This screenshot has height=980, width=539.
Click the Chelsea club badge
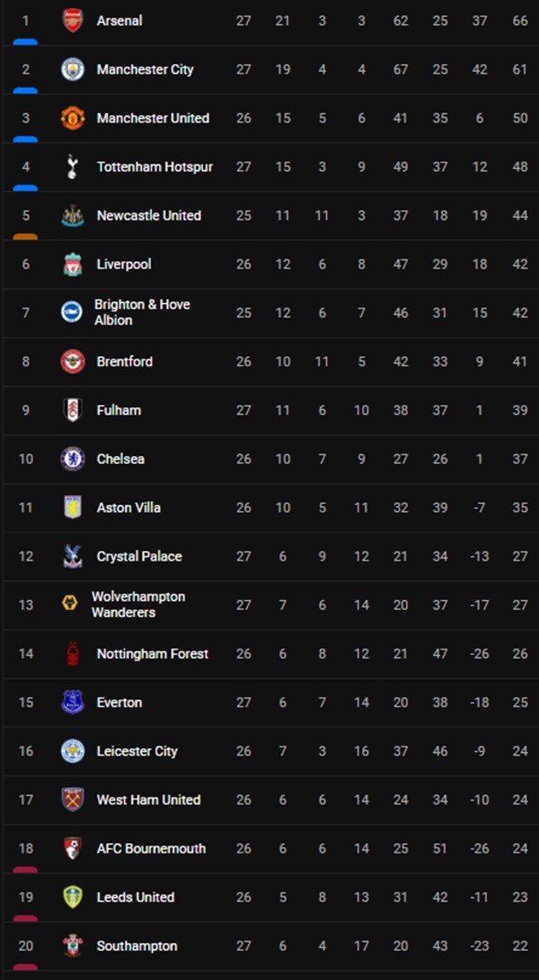(73, 459)
